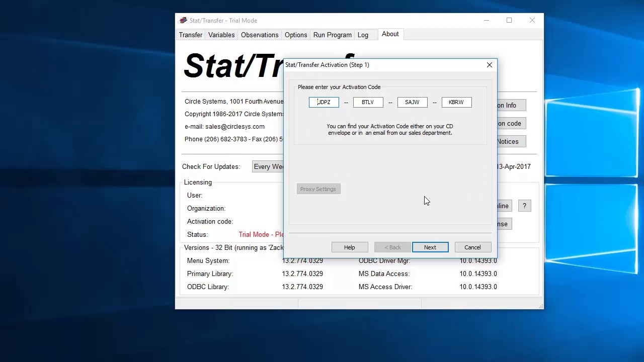The image size is (644, 362).
Task: Click the Help button in activation dialog
Action: pyautogui.click(x=350, y=247)
